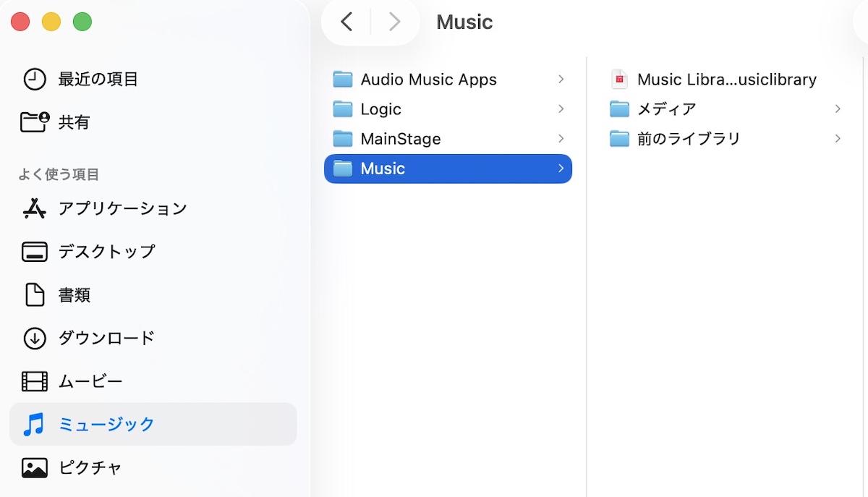Open the 最近の項目 sidebar item
This screenshot has width=868, height=497.
coord(98,79)
